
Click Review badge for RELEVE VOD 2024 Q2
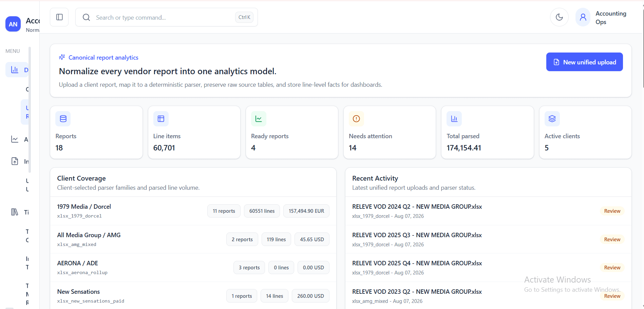click(x=612, y=211)
